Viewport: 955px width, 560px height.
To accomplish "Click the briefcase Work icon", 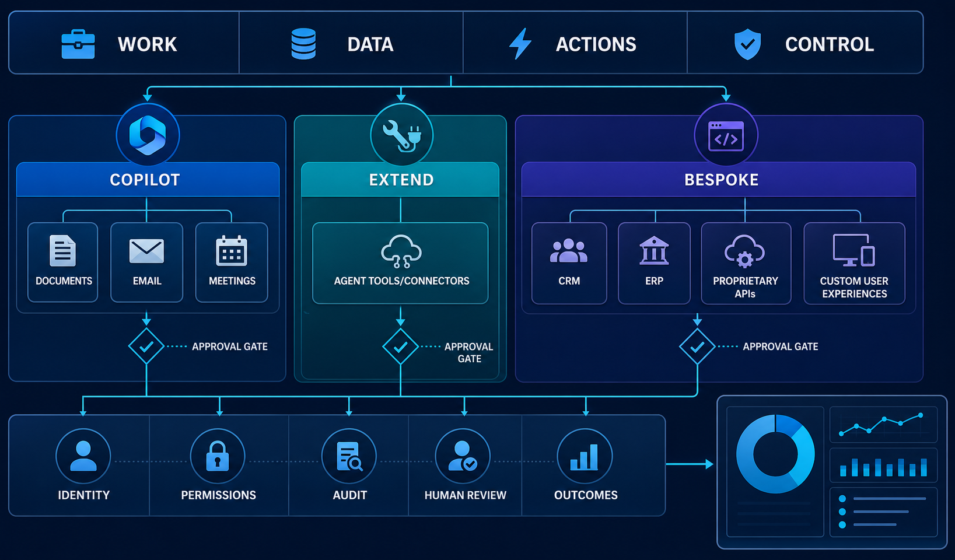I will tap(78, 44).
